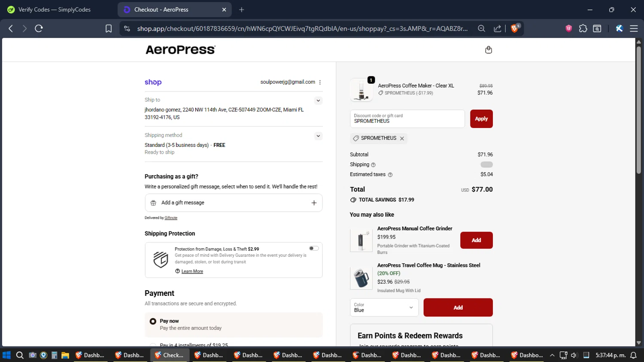The image size is (644, 362).
Task: Add the Travel Coffee Mug to order
Action: (458, 307)
